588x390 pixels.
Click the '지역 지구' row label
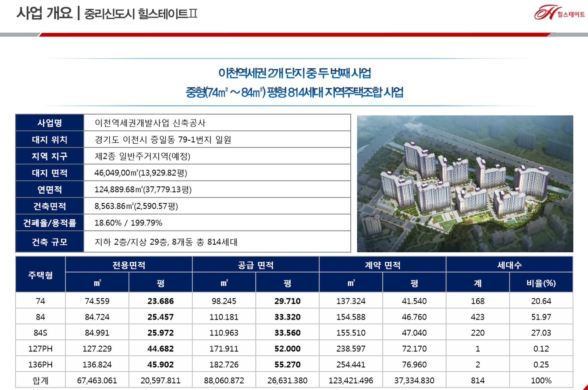(x=50, y=156)
